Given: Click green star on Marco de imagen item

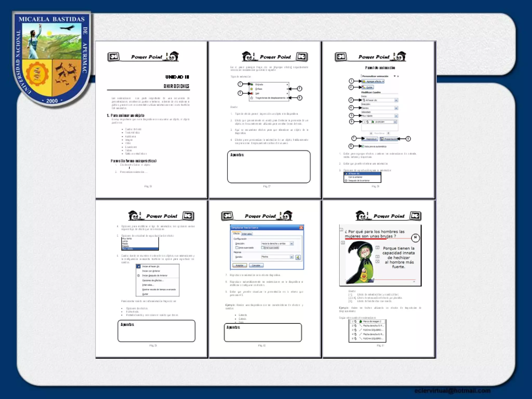Looking at the screenshot, I should pyautogui.click(x=361, y=322).
